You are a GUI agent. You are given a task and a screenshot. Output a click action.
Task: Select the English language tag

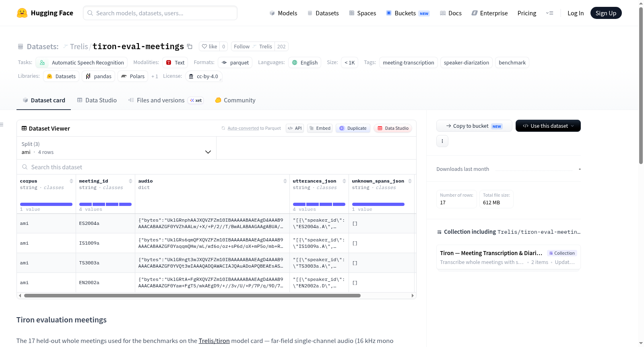click(305, 62)
